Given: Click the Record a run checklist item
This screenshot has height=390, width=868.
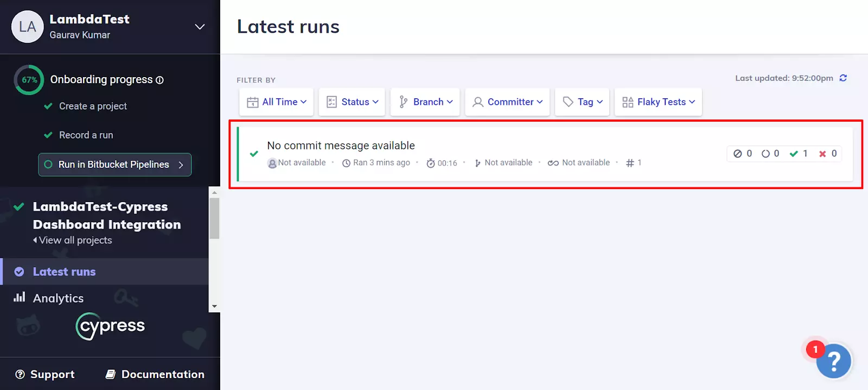Looking at the screenshot, I should (x=86, y=135).
